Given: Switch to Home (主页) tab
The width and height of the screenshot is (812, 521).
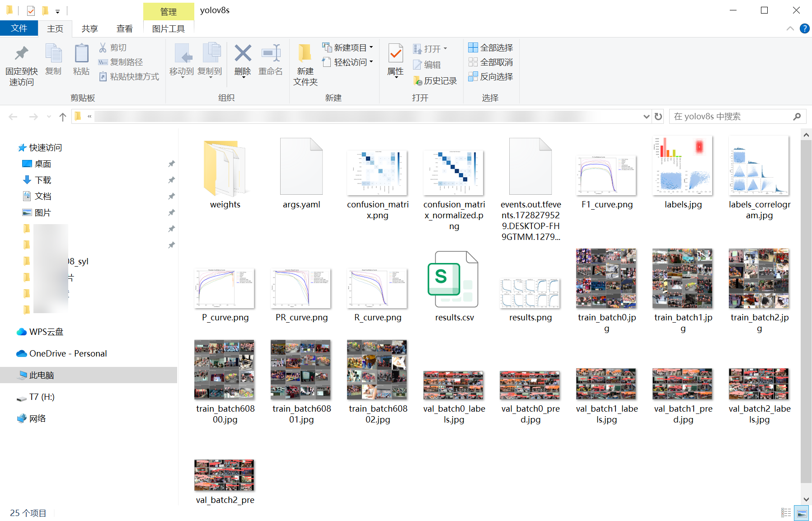Looking at the screenshot, I should click(x=55, y=28).
